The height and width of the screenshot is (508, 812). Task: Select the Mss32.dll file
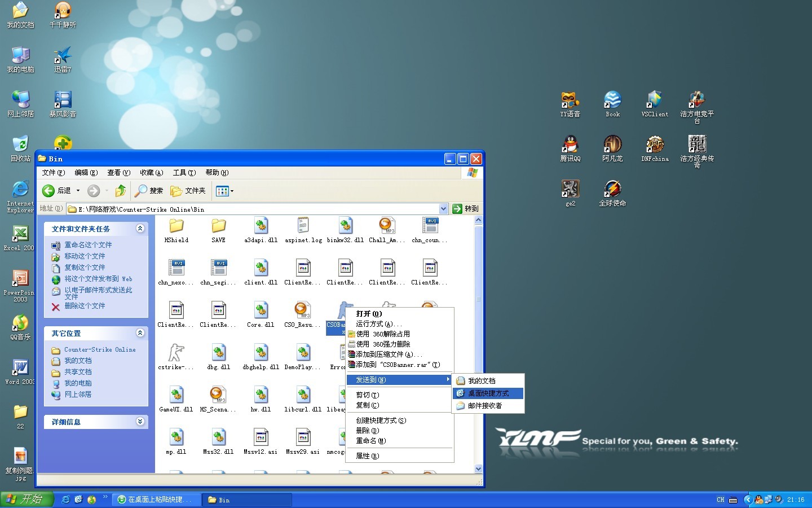[x=218, y=442]
